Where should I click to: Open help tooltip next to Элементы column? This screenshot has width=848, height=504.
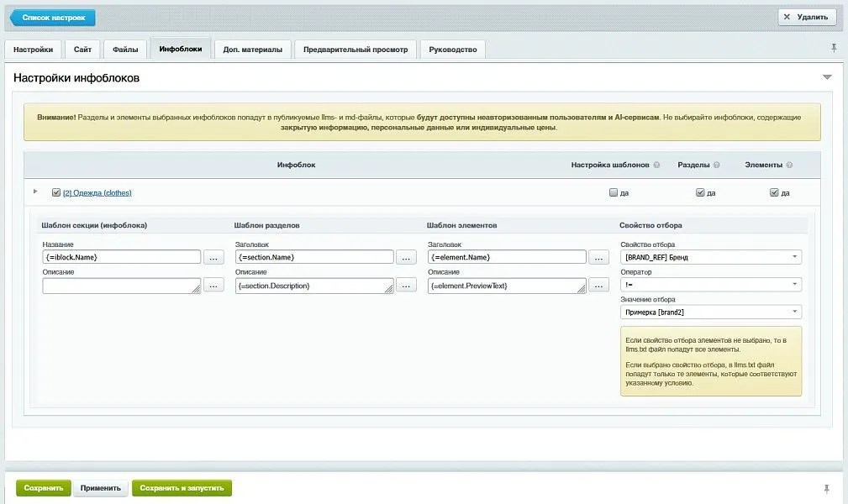pos(790,165)
